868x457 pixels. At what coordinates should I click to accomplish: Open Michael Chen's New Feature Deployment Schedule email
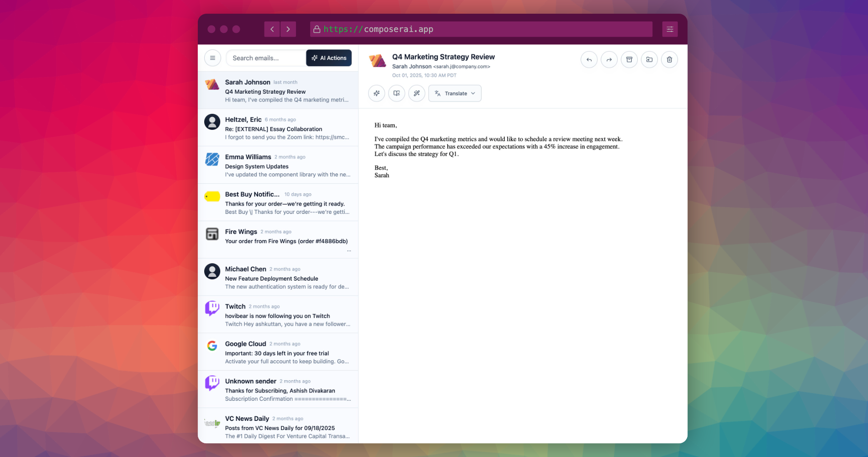click(278, 278)
